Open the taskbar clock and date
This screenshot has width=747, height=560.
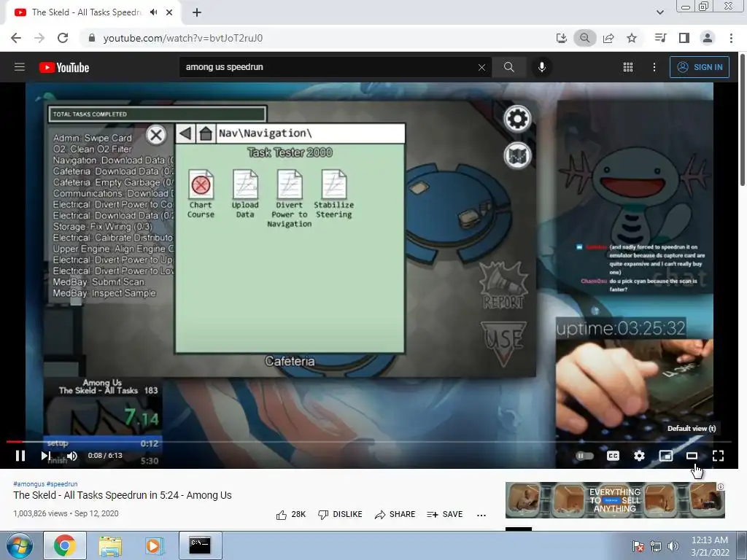(x=710, y=545)
